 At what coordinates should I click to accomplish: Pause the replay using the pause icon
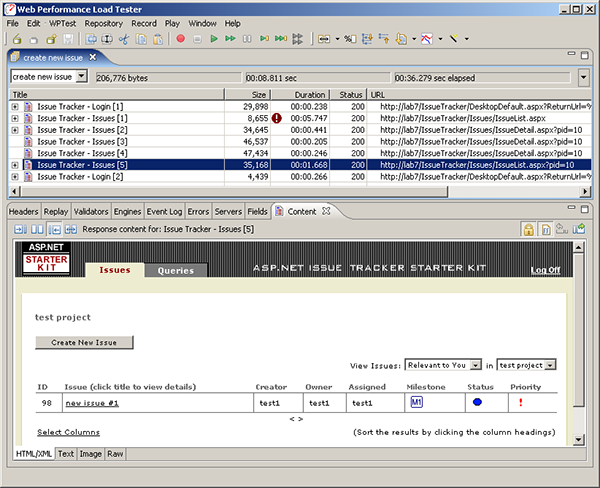tap(247, 39)
